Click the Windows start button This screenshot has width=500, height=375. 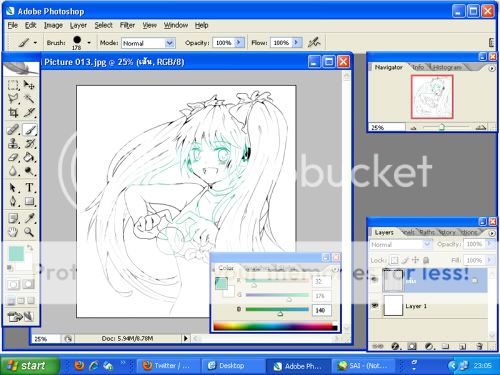point(30,366)
